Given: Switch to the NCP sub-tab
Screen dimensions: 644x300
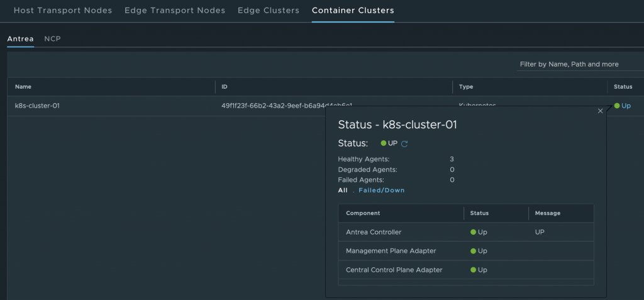Looking at the screenshot, I should (52, 39).
